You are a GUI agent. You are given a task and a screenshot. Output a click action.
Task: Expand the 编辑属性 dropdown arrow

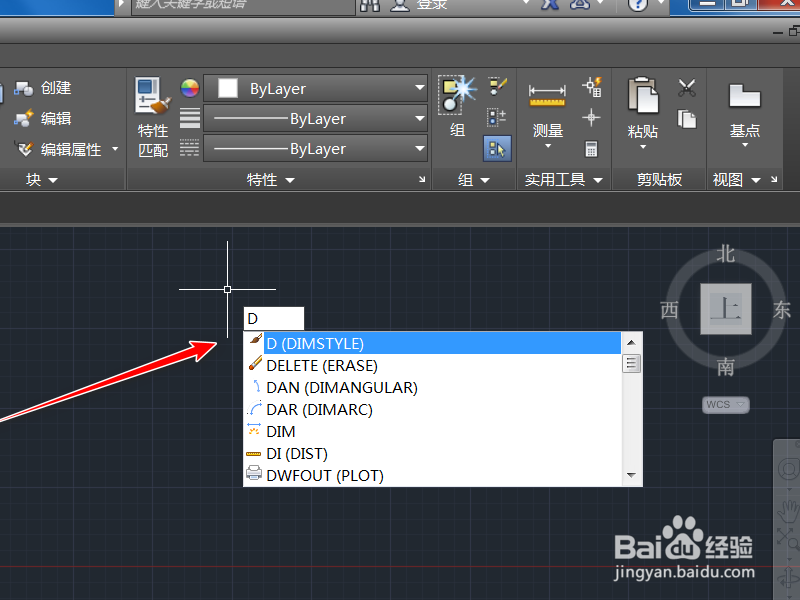[x=115, y=149]
